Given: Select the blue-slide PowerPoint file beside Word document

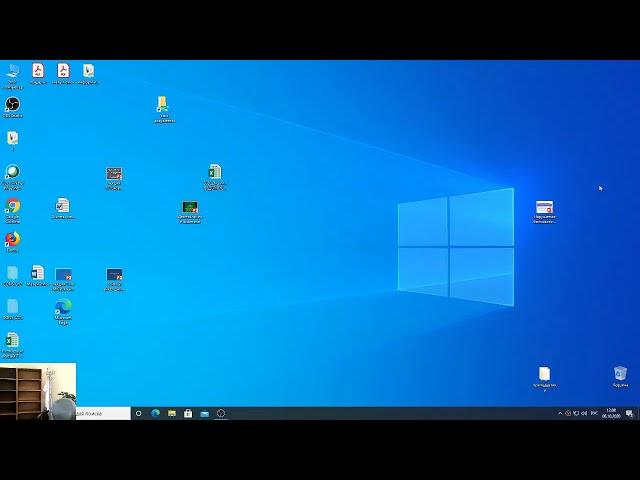Looking at the screenshot, I should tap(63, 279).
